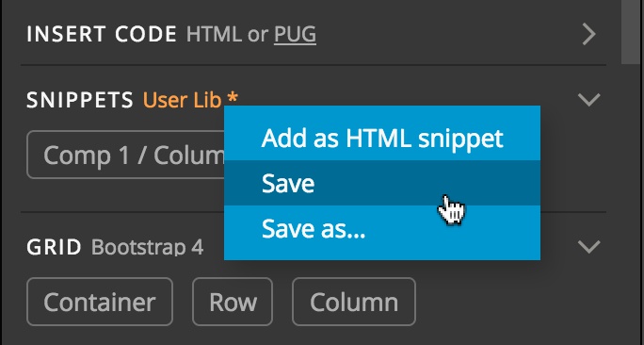Insert the Row grid element
The height and width of the screenshot is (345, 644).
coord(233,302)
